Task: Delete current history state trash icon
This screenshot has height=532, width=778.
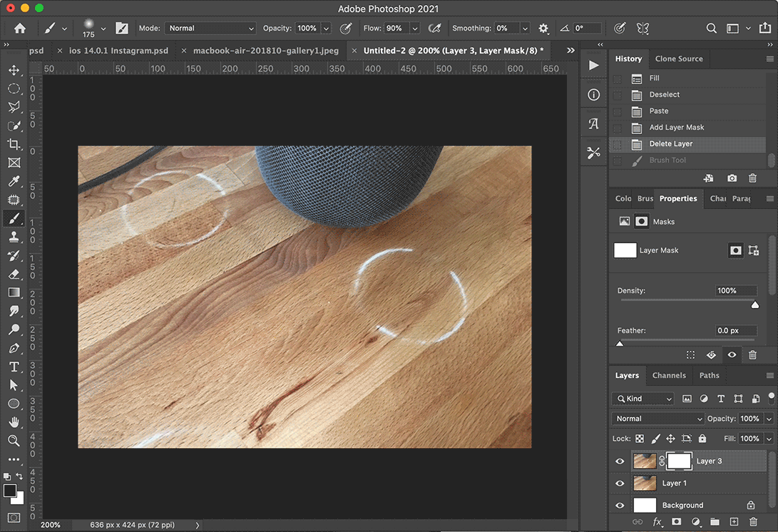Action: click(x=753, y=178)
